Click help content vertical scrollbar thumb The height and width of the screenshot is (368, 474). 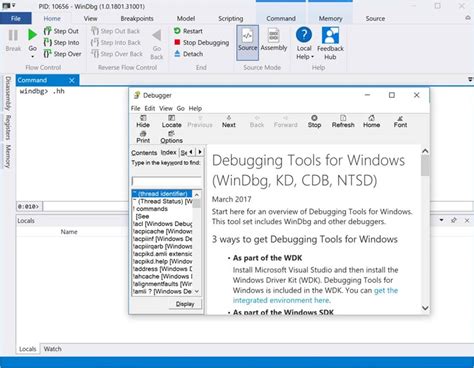click(x=425, y=165)
